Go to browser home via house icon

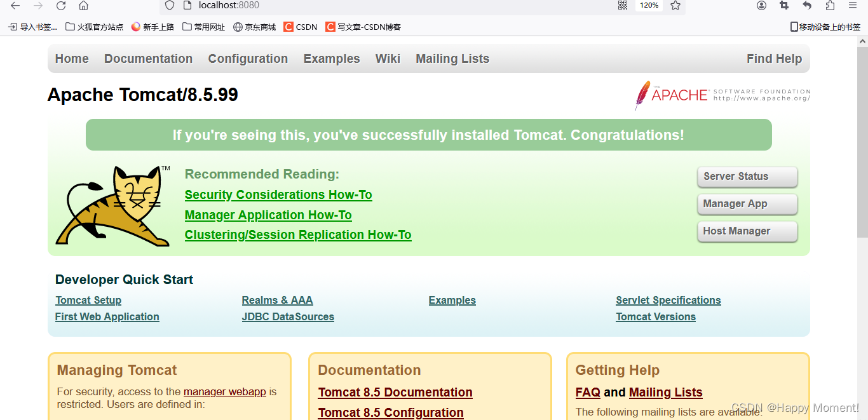(83, 6)
